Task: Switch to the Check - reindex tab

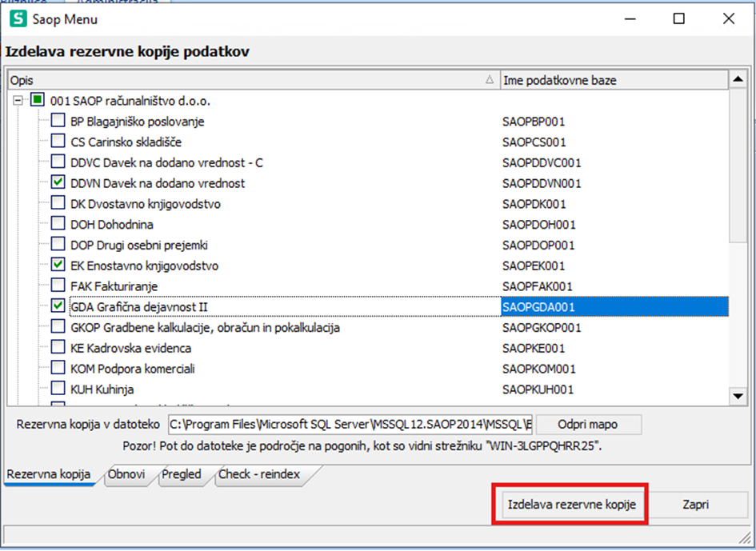Action: point(259,474)
